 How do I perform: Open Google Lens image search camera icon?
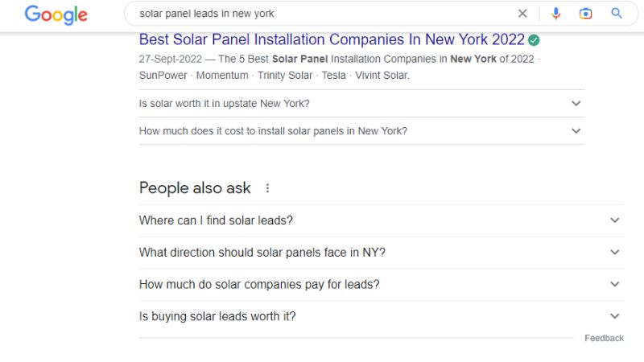[586, 14]
